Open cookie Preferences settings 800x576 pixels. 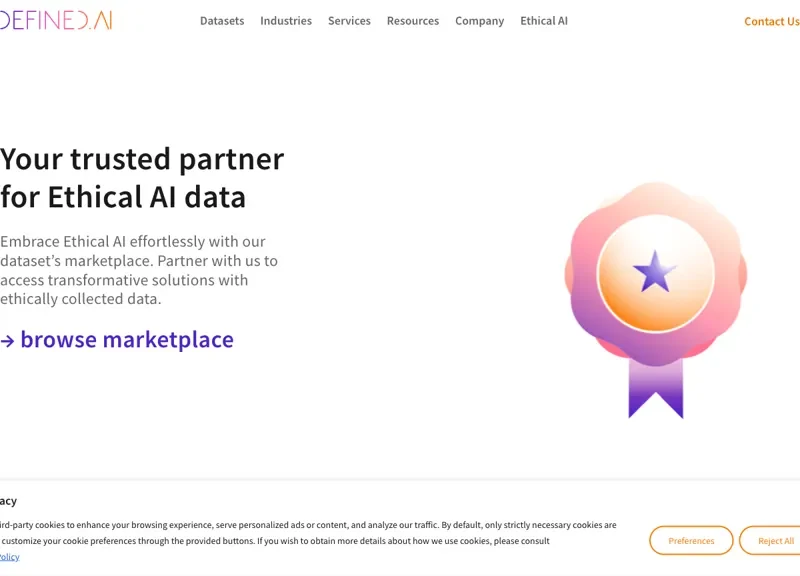[x=691, y=540]
